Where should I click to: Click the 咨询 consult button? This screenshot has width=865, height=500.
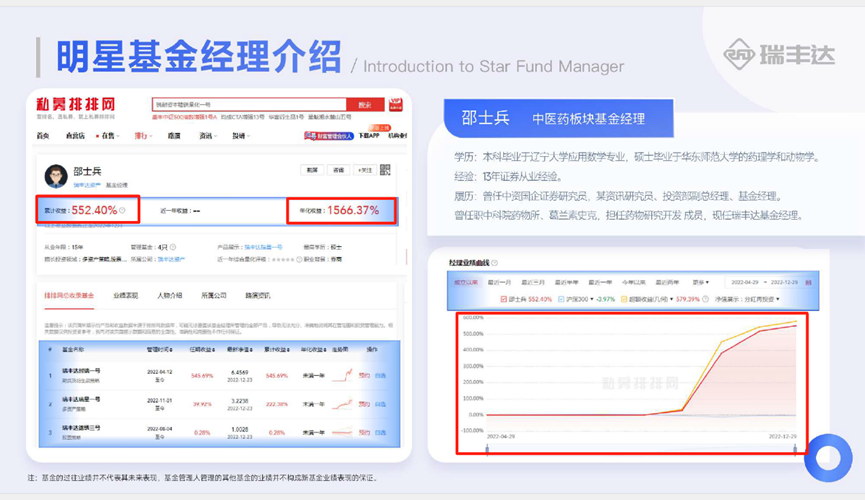pos(338,170)
